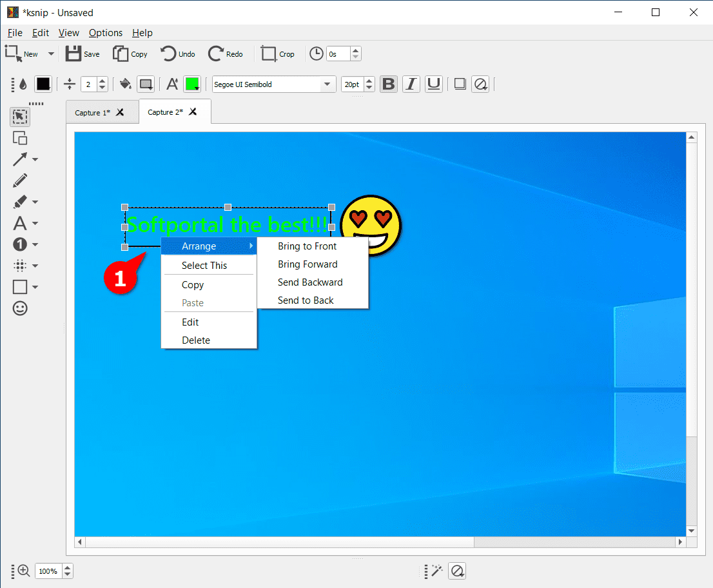The width and height of the screenshot is (713, 588).
Task: Open the green text color swatch
Action: coord(192,84)
